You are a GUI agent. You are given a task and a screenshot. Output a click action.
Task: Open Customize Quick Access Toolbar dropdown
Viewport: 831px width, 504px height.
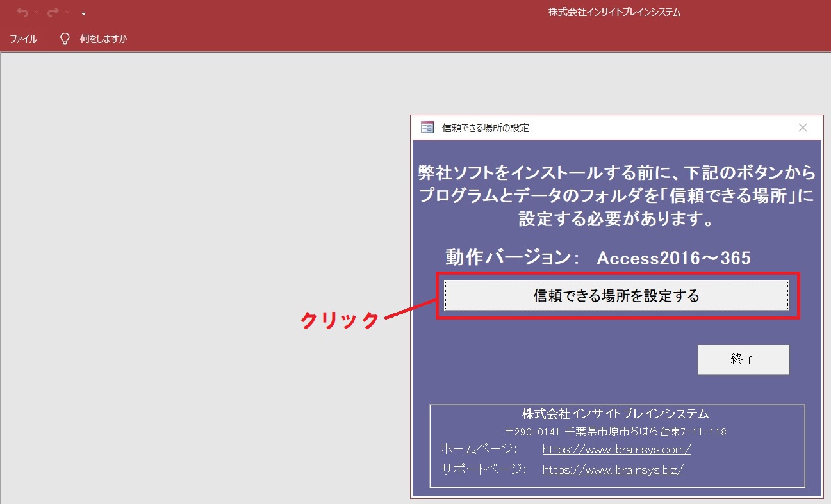click(x=83, y=13)
